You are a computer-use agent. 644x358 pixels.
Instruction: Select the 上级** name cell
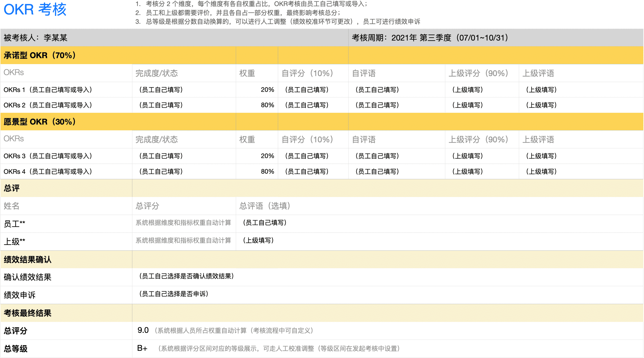[x=66, y=242]
